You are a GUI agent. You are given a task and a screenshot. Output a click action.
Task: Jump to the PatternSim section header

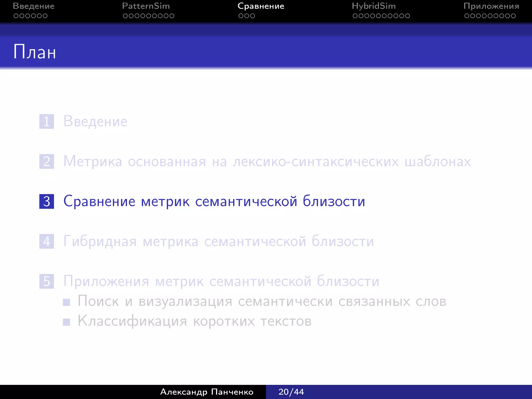click(x=146, y=6)
